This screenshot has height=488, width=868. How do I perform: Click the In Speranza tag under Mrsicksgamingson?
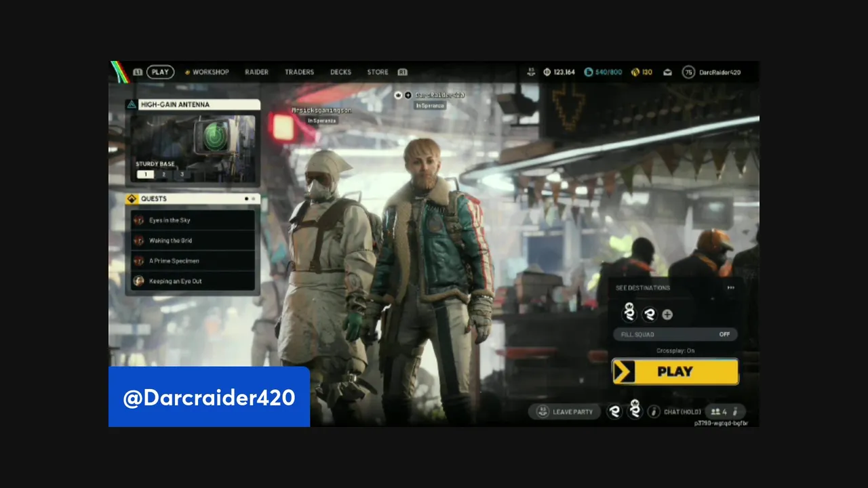click(x=321, y=121)
